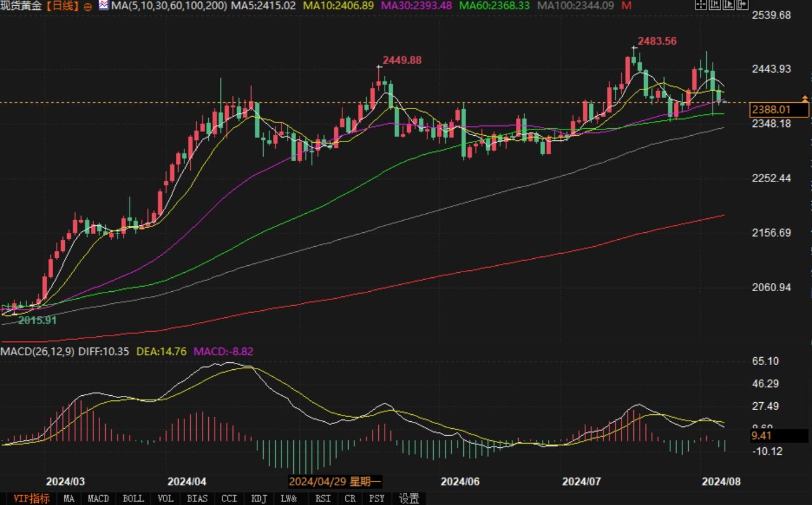812x505 pixels.
Task: Click the orange circle icon beside 日线
Action: 88,6
